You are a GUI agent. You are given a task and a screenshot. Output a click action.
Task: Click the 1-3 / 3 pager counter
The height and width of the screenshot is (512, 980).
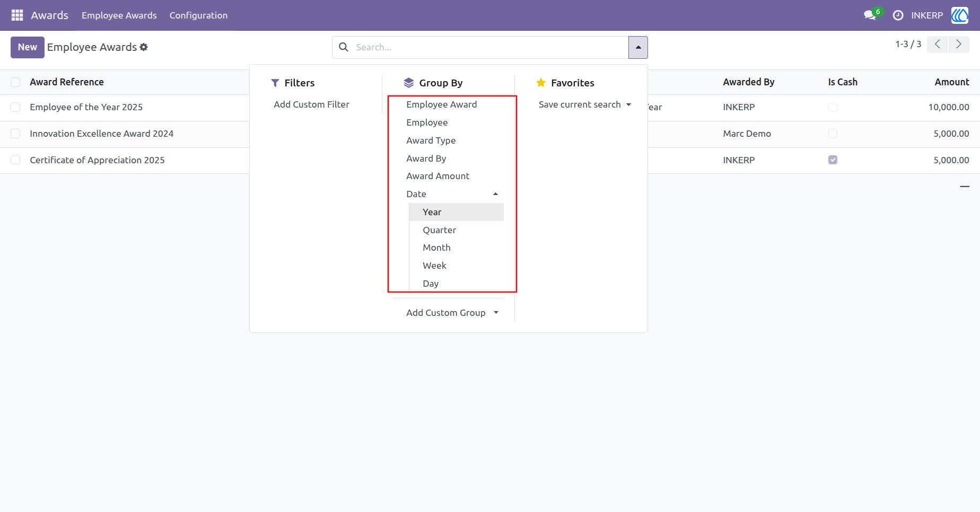tap(908, 45)
